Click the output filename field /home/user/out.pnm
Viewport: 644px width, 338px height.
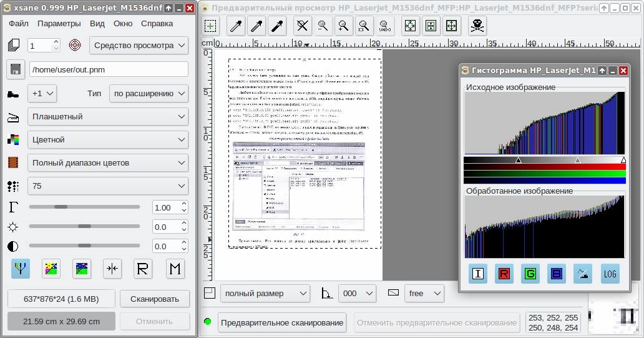(109, 69)
